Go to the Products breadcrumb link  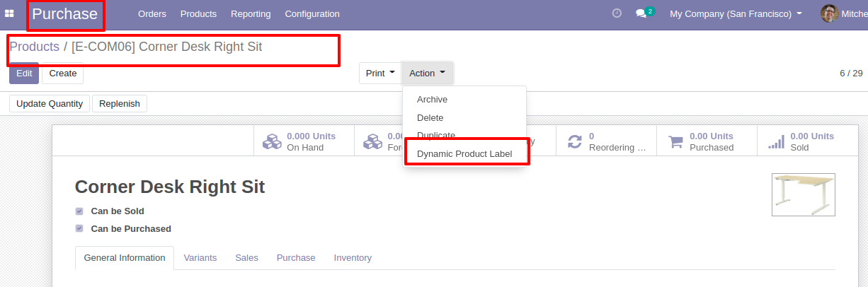tap(34, 47)
